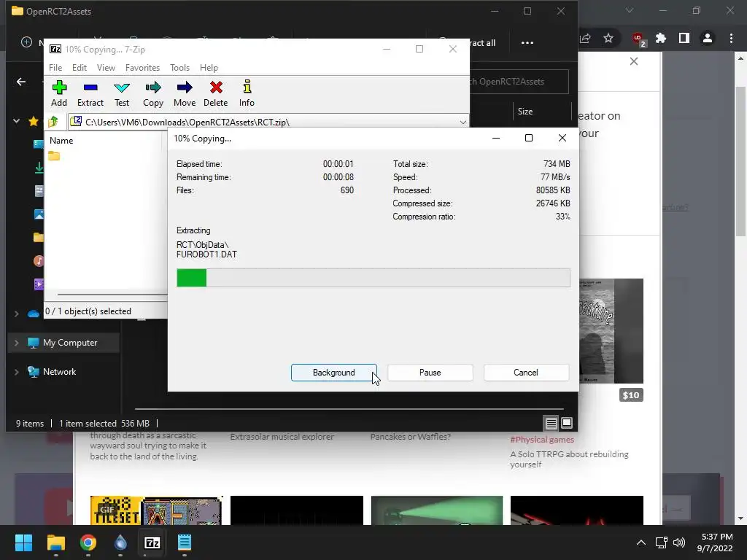Click the #Physical games tag link
Viewport: 747px width, 560px height.
coord(542,440)
